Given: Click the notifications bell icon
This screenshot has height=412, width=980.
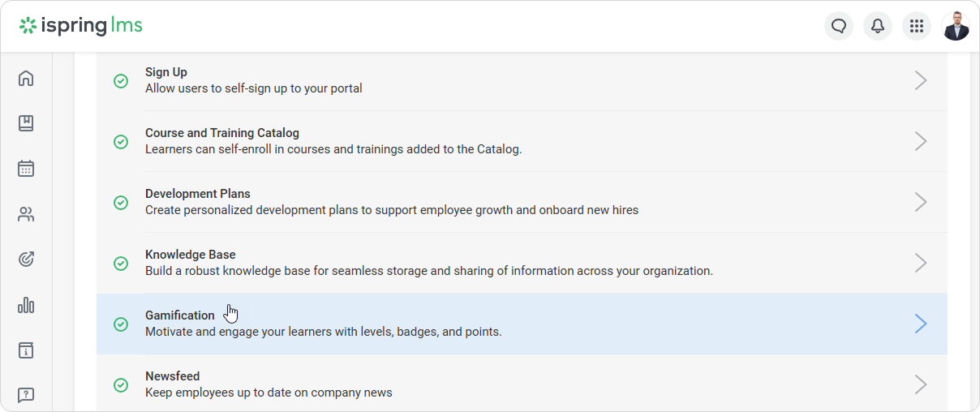Looking at the screenshot, I should (x=878, y=26).
